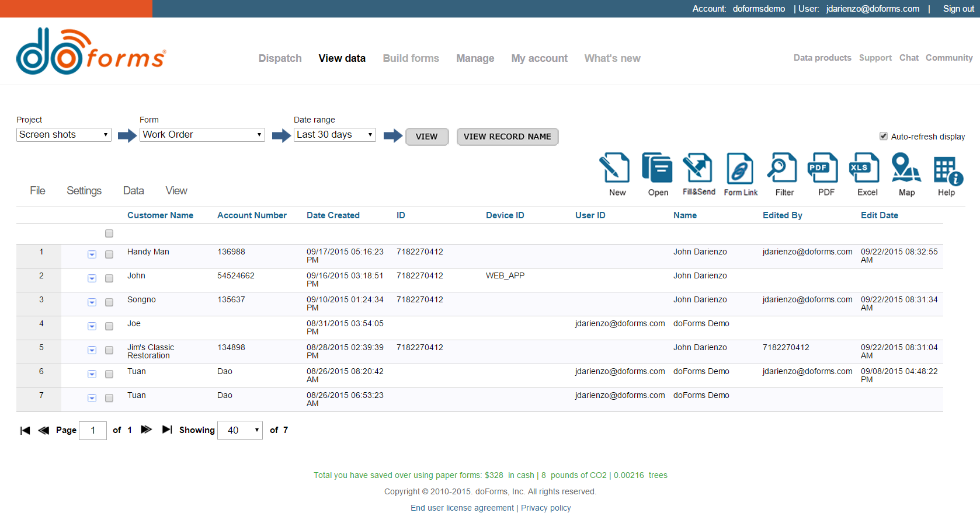Change the Showing rows-per-page dropdown
The image size is (980, 527).
pos(240,430)
